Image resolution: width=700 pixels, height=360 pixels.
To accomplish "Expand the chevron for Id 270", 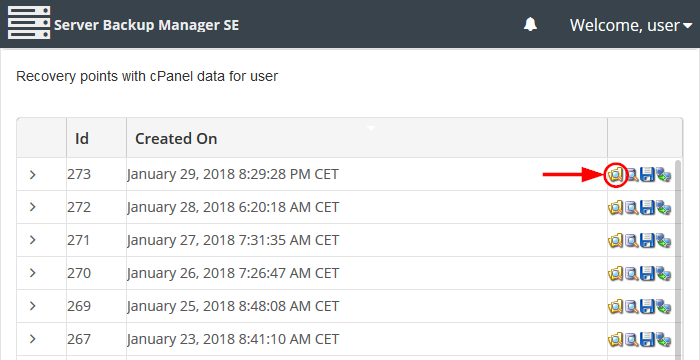I will point(32,273).
